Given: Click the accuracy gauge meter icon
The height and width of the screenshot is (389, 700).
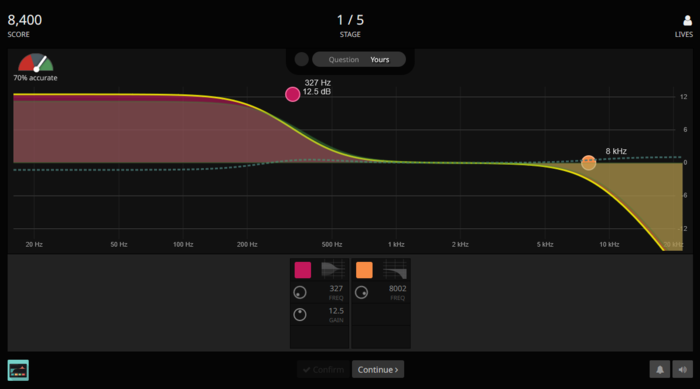Looking at the screenshot, I should 35,63.
